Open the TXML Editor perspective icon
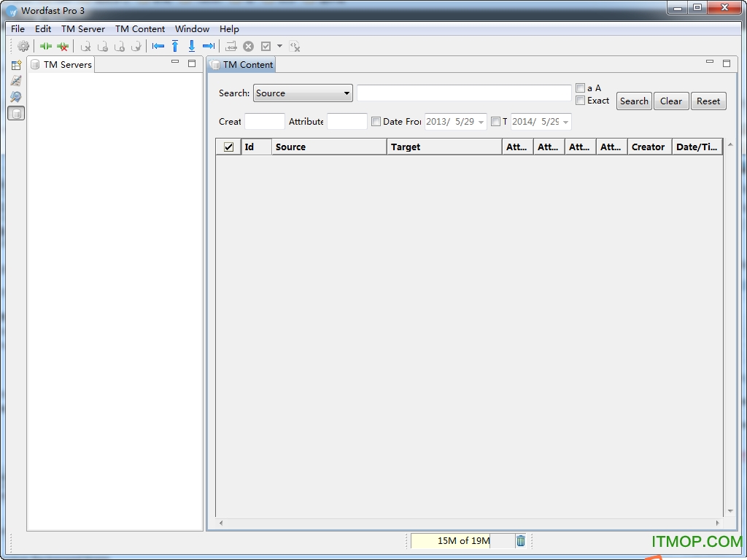 click(16, 80)
